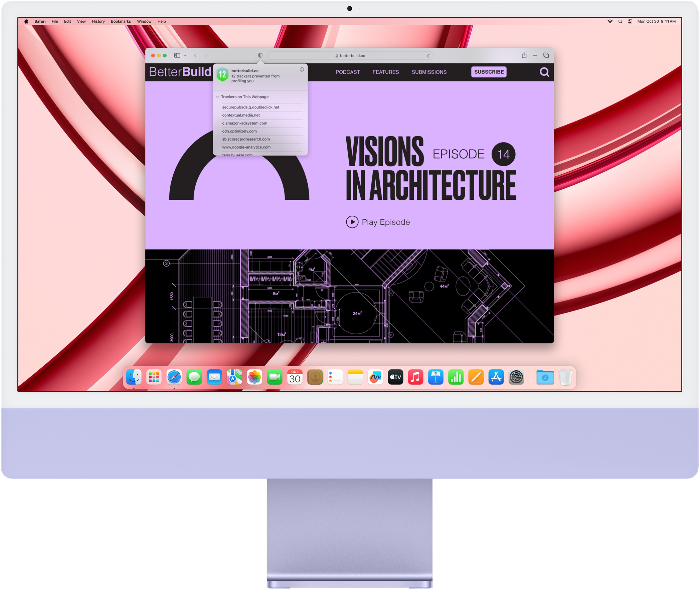Open Reminders from the Dock

click(335, 377)
